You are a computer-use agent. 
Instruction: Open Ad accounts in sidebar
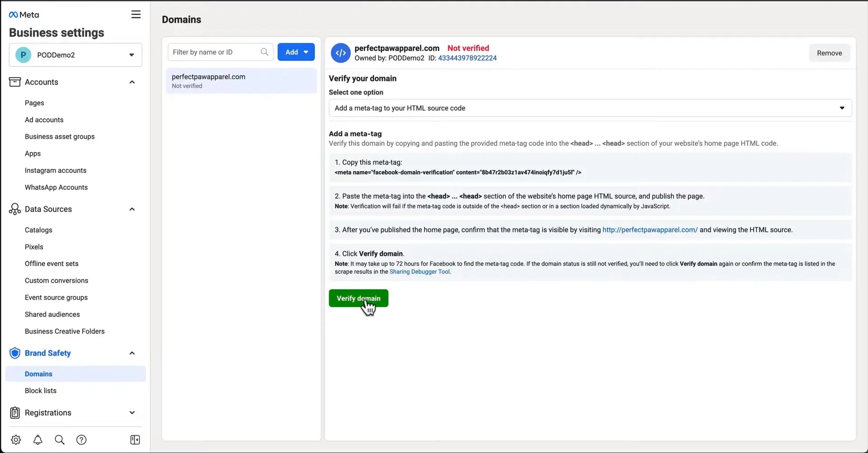(44, 120)
